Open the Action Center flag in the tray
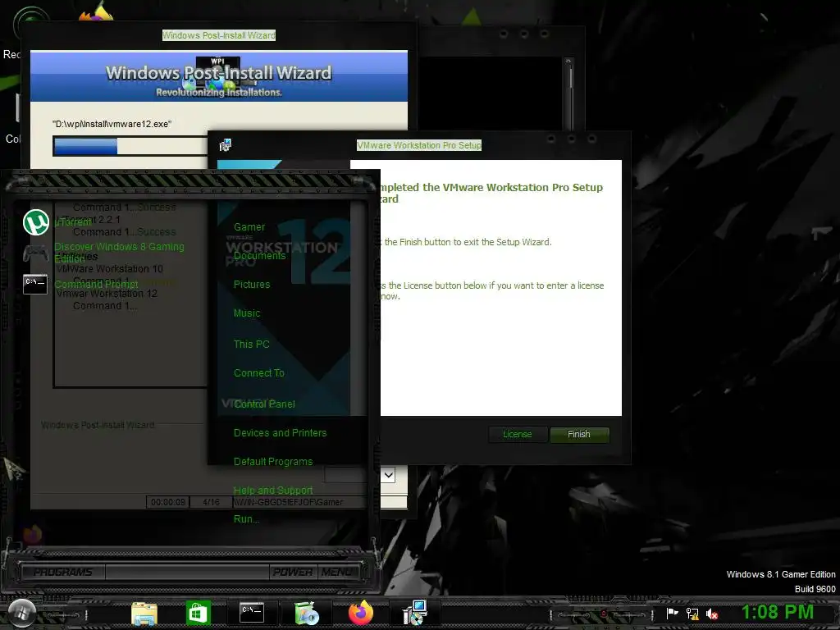This screenshot has height=630, width=840. click(x=672, y=614)
